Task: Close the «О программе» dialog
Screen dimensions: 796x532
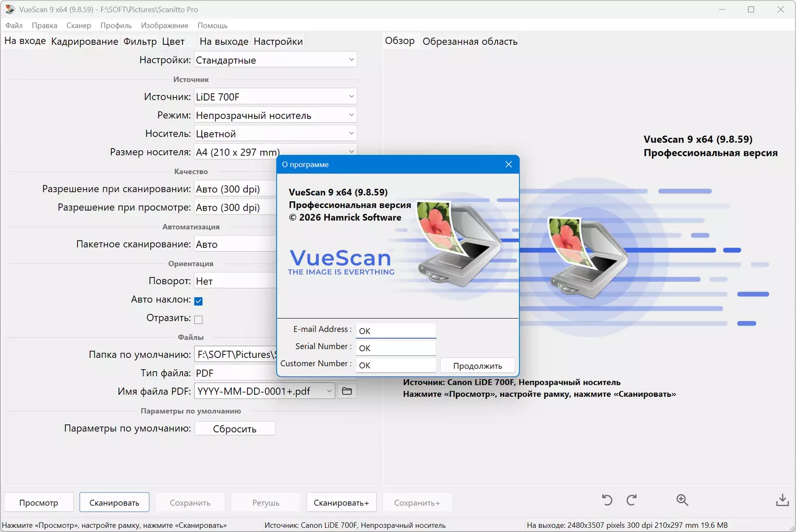Action: (509, 164)
